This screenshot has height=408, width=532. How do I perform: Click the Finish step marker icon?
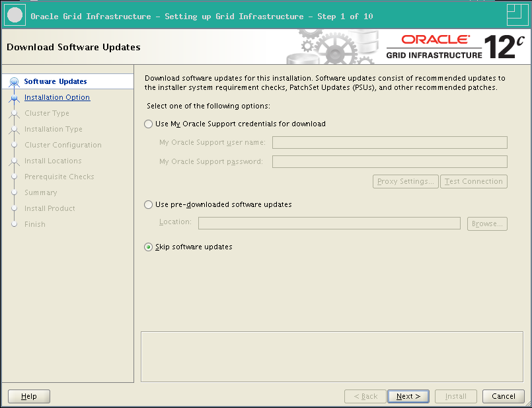[x=15, y=224]
